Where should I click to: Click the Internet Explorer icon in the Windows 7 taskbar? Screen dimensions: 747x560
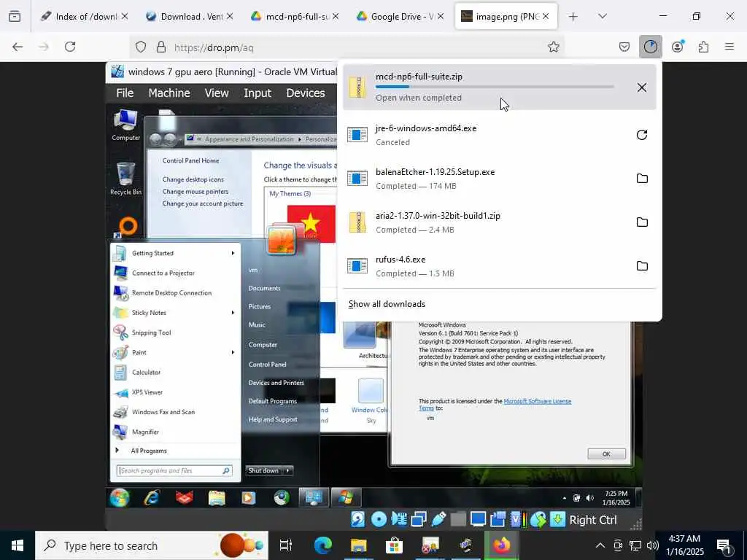152,497
